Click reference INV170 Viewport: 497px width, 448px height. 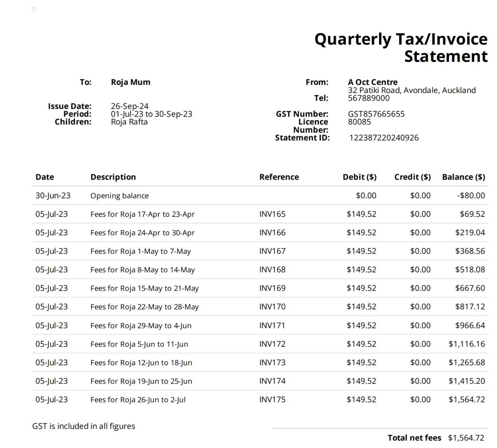tap(272, 306)
